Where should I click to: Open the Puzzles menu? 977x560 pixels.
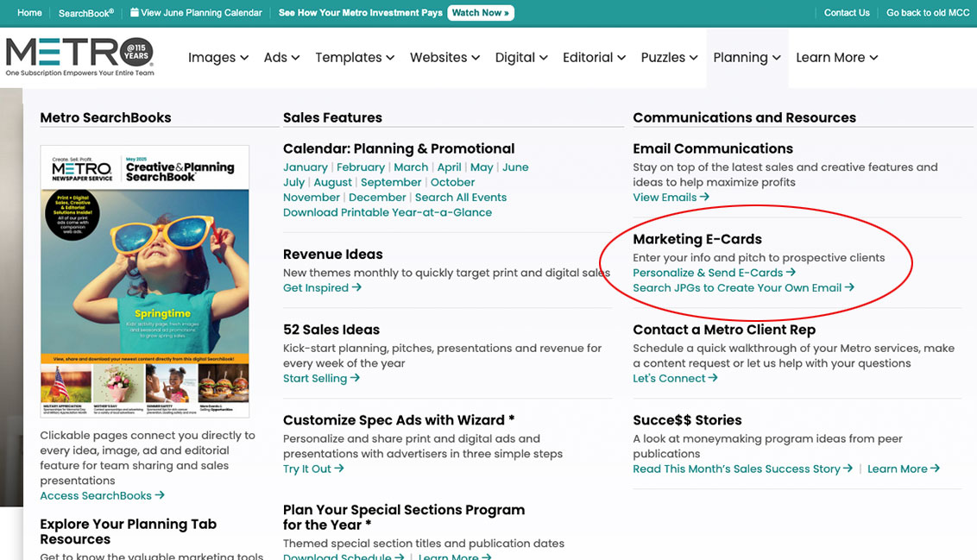click(x=669, y=58)
